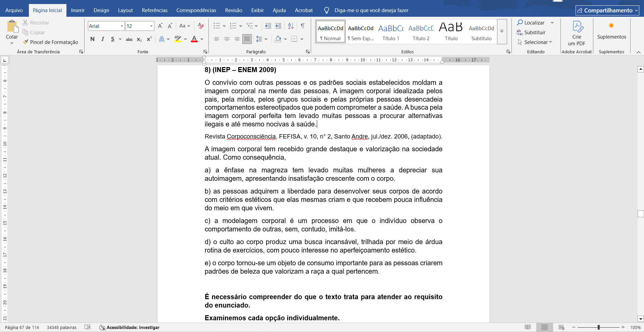Apply Sem Espaçamento style
This screenshot has width=644, height=332.
pos(361,32)
